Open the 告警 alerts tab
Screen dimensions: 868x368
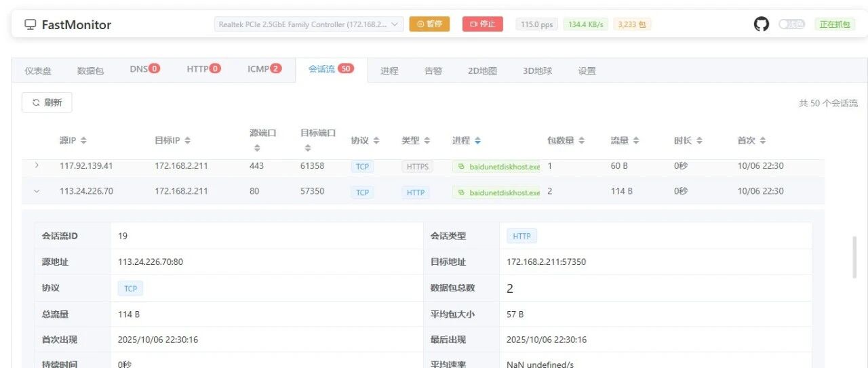[433, 70]
